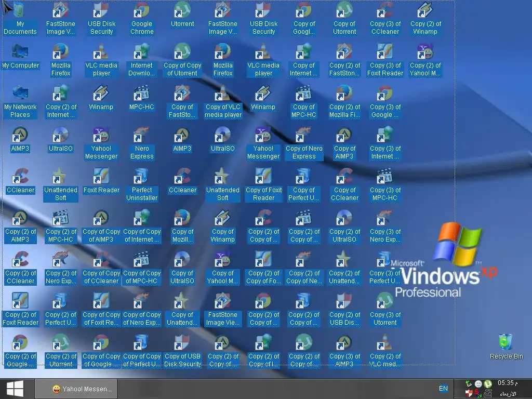Click the Foxit Reader shortcut
Screen dimensions: 532x399
pyautogui.click(x=101, y=181)
